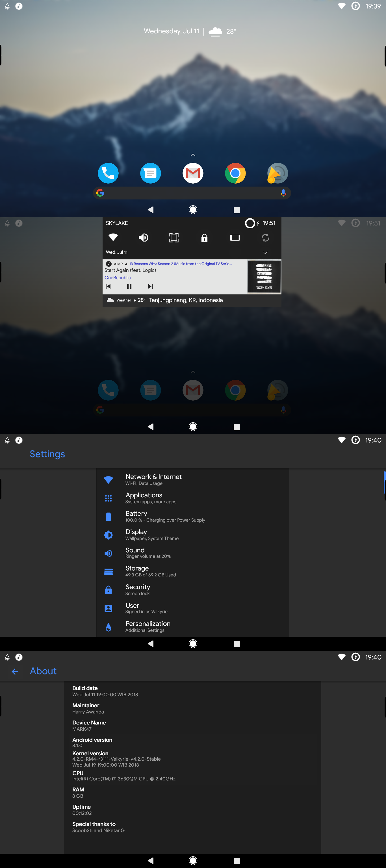
Task: Open Sound settings
Action: pyautogui.click(x=193, y=553)
